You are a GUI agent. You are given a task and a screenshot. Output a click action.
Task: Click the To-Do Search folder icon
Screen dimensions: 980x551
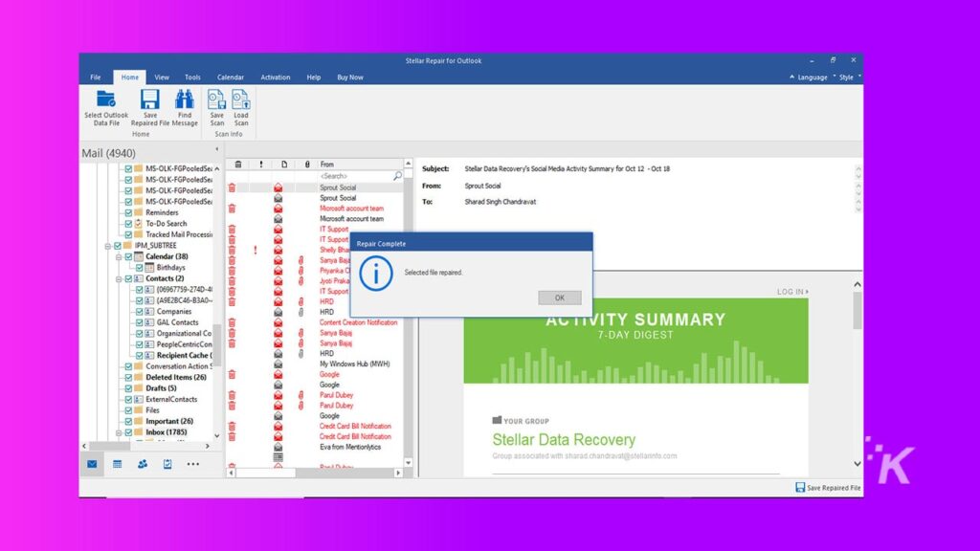click(x=139, y=224)
